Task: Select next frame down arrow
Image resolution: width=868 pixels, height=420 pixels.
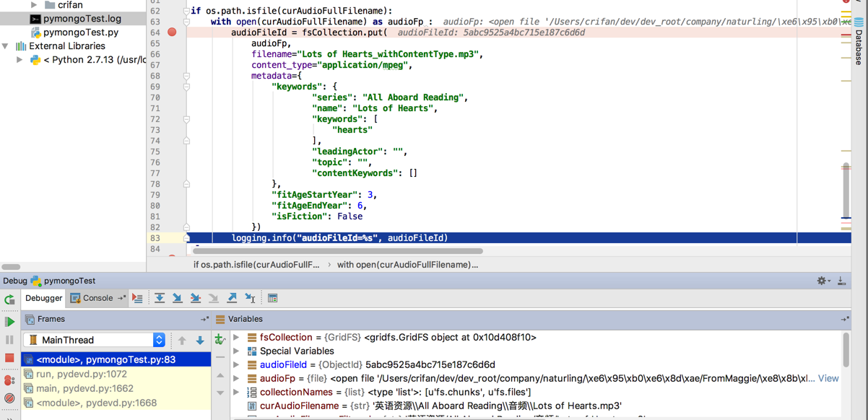Action: (x=200, y=340)
